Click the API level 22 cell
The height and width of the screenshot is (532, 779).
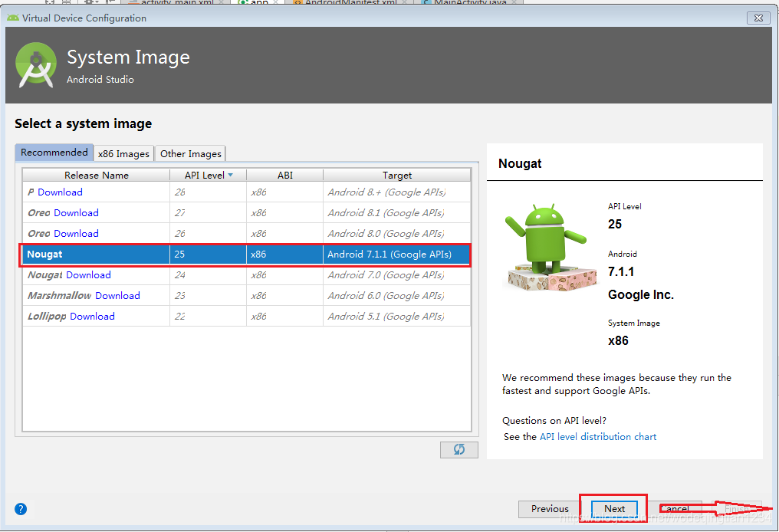208,317
